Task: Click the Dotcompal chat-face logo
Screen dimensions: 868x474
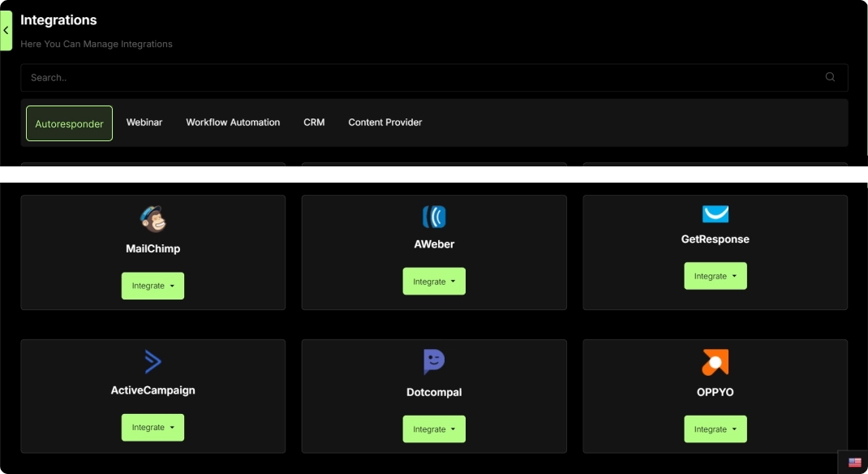Action: pyautogui.click(x=434, y=362)
